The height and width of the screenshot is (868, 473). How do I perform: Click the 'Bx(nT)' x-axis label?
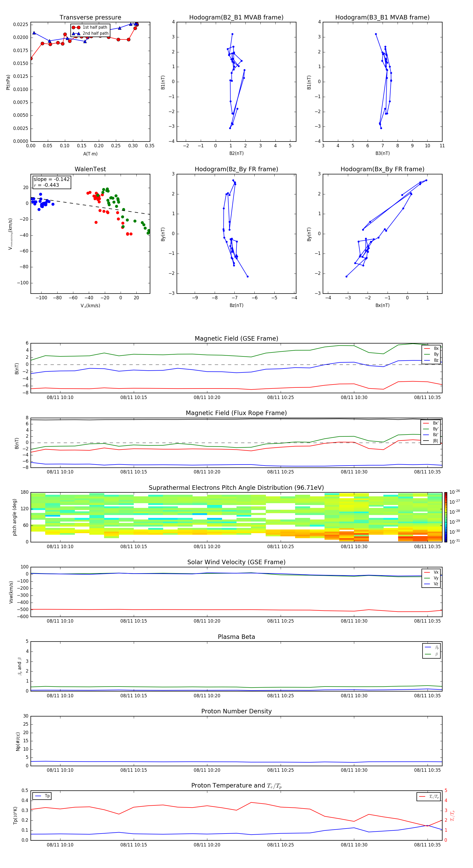tap(382, 305)
